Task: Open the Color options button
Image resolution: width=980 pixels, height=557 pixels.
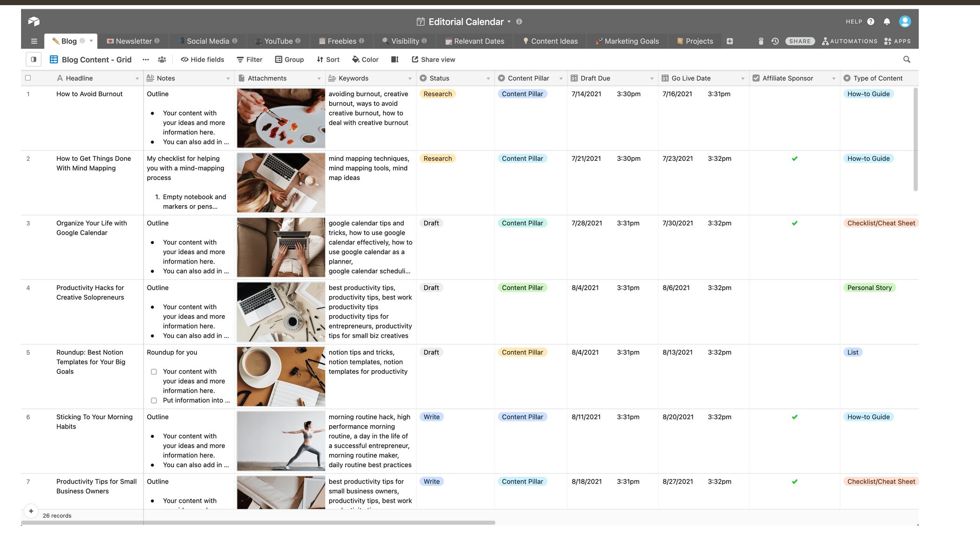Action: click(x=365, y=59)
